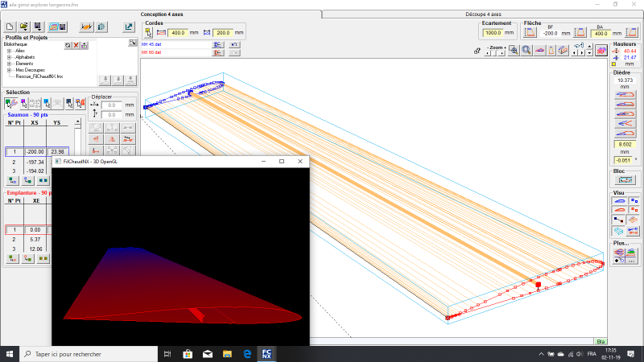Select the Rescue_FilChaudNX.fnx project file

[x=39, y=76]
